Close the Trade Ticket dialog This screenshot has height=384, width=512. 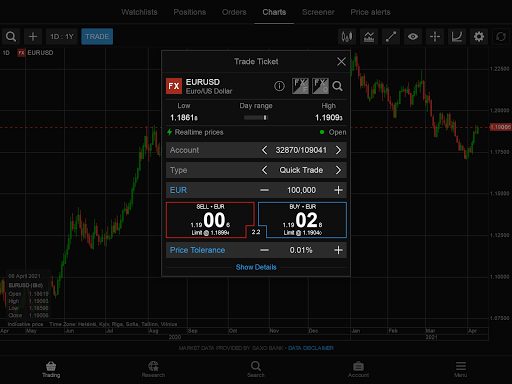click(341, 61)
